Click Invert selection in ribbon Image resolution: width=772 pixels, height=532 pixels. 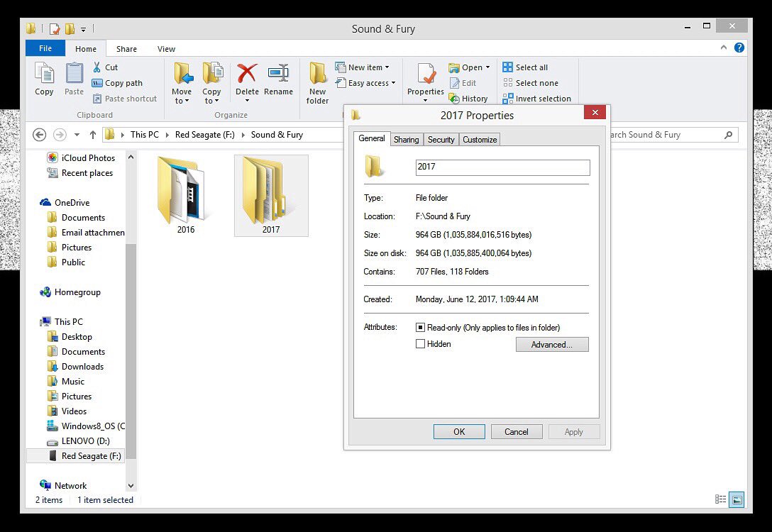(536, 99)
